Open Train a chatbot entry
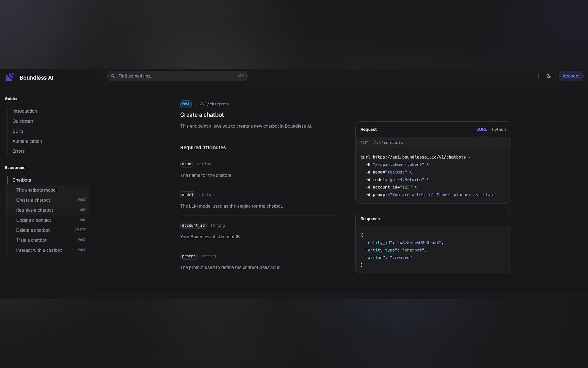This screenshot has height=368, width=588. point(31,240)
